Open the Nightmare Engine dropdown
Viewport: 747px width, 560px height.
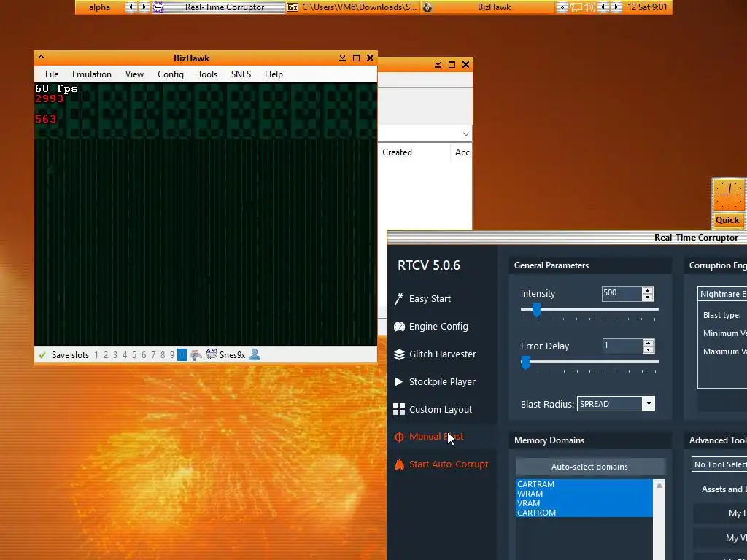(722, 294)
